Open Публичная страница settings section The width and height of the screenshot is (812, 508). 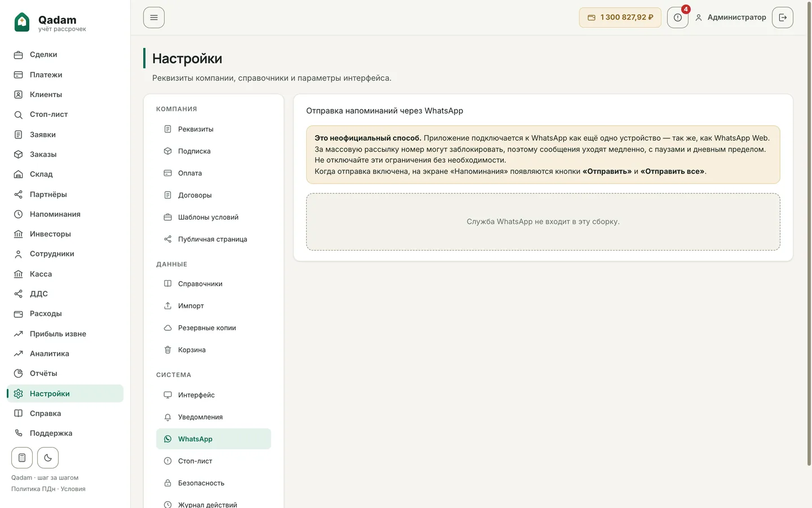(214, 239)
